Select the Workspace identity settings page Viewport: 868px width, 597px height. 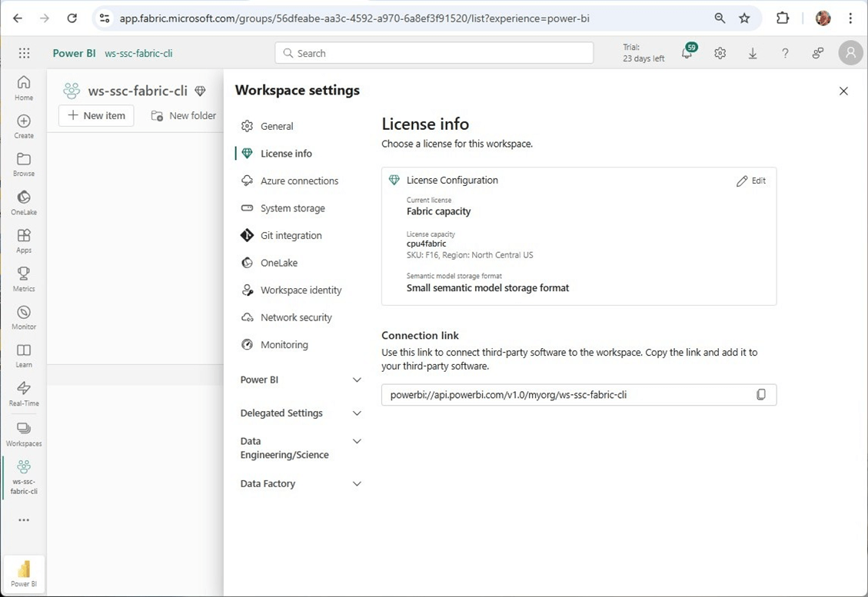point(301,290)
